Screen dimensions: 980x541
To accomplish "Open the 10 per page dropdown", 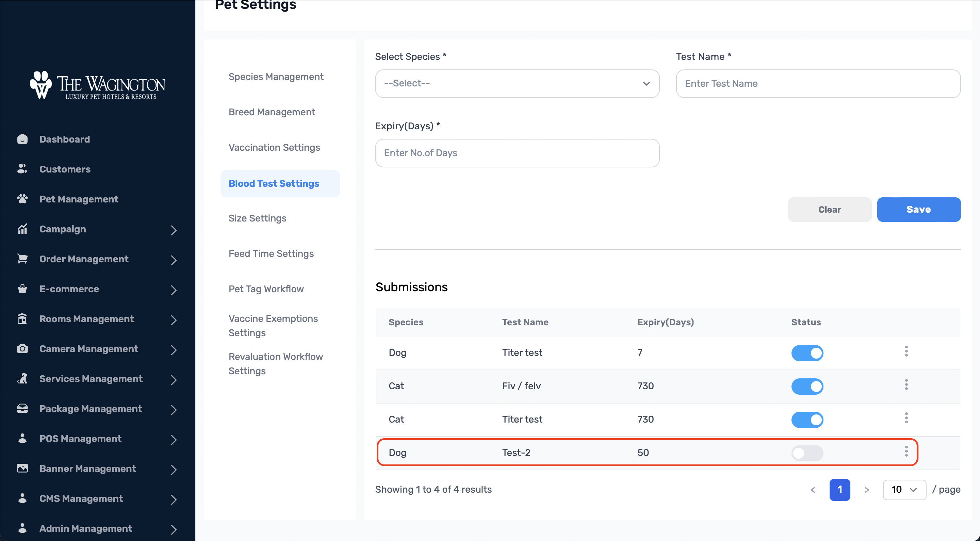I will click(x=904, y=490).
